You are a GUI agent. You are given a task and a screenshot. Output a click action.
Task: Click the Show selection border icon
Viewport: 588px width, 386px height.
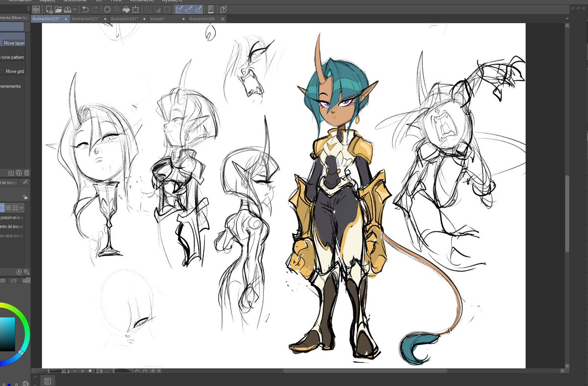pyautogui.click(x=167, y=9)
